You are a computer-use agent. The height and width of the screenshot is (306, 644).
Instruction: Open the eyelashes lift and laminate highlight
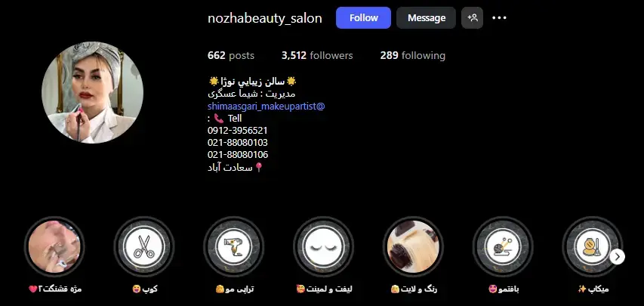tap(324, 247)
